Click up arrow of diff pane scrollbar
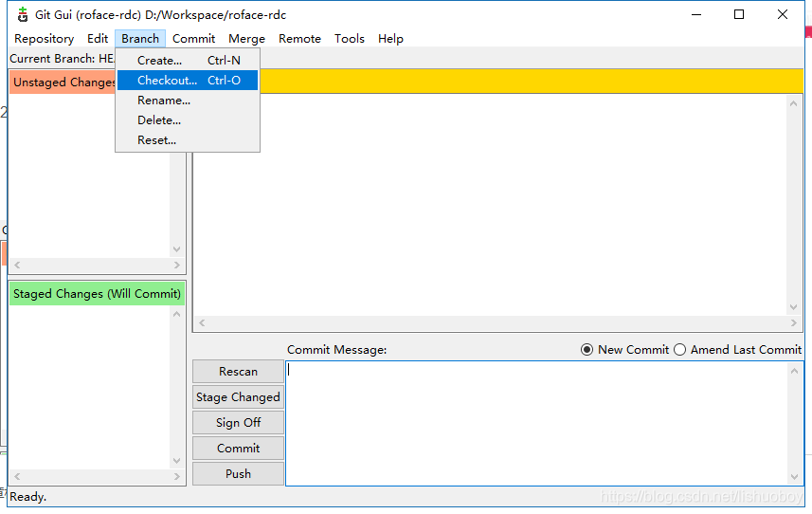This screenshot has height=514, width=812. pos(793,103)
